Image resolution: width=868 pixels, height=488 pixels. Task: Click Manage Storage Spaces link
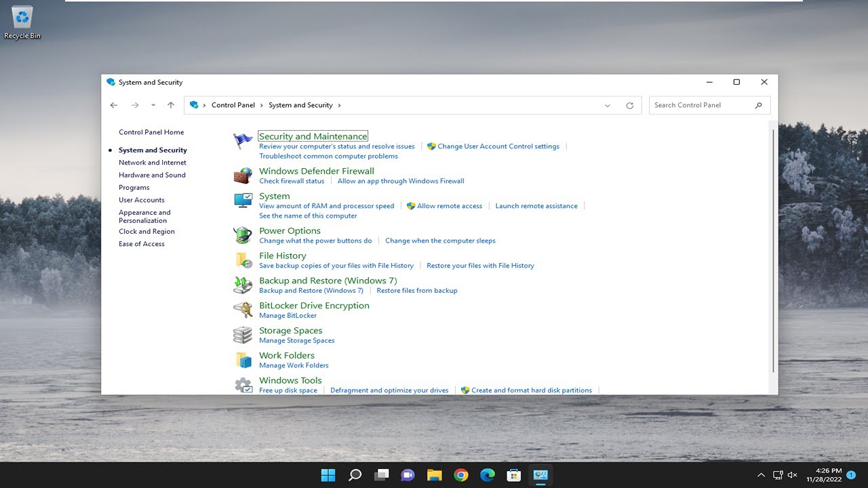(x=296, y=341)
